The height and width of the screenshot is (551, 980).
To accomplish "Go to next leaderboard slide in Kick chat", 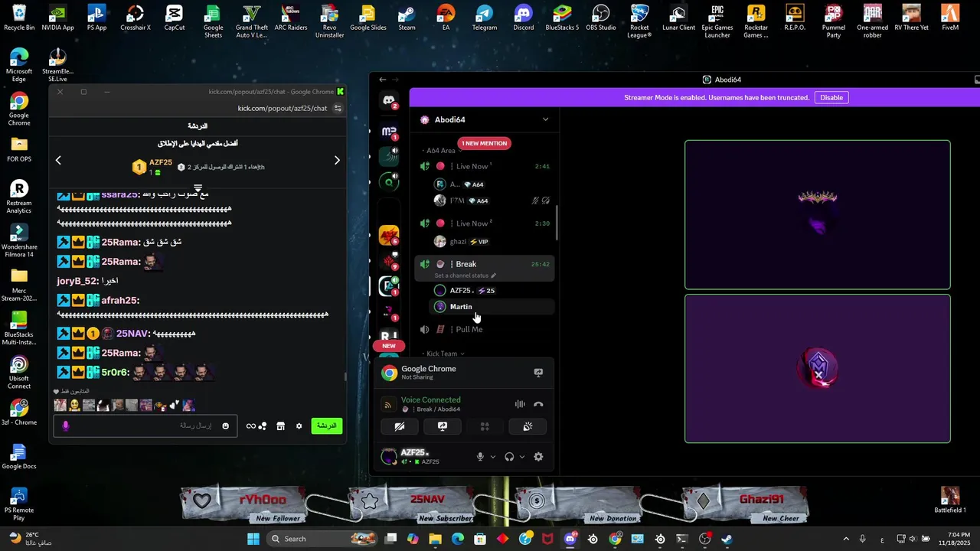I will [x=337, y=160].
